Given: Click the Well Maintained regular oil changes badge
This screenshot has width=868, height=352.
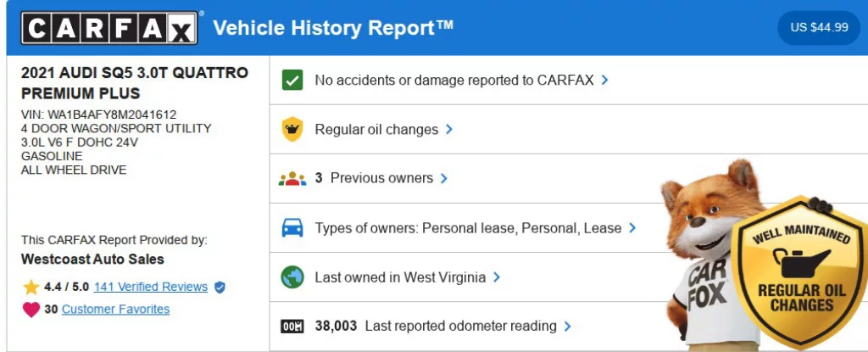Looking at the screenshot, I should [801, 271].
